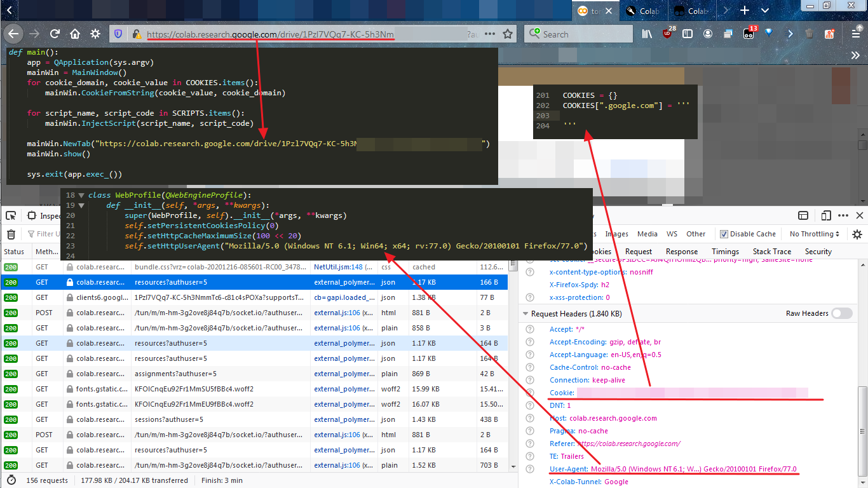Select the clients6.googl... GET request row

[x=254, y=297]
